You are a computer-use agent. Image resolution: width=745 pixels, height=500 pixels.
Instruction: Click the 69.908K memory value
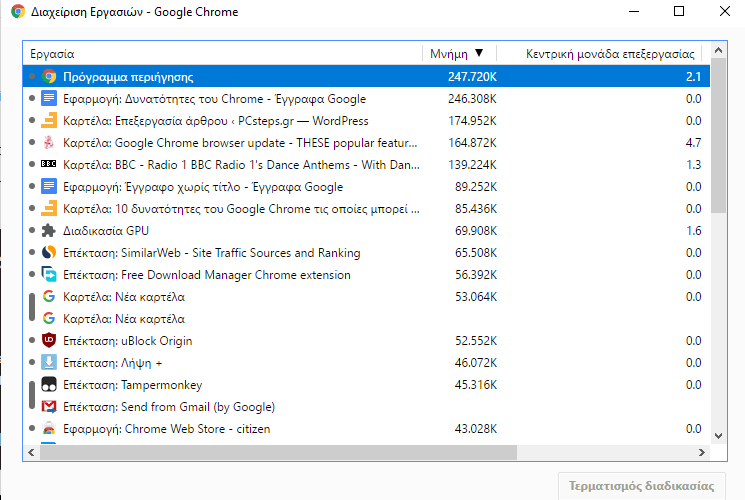pos(476,231)
